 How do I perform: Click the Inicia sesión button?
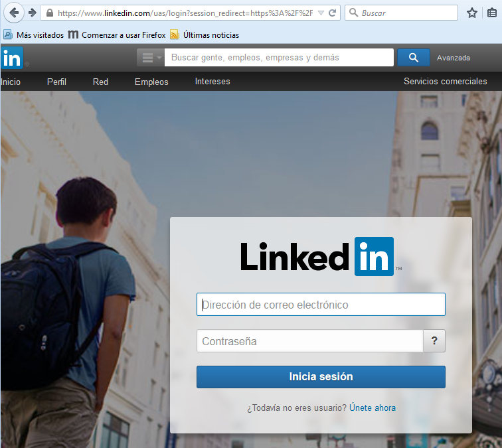321,377
